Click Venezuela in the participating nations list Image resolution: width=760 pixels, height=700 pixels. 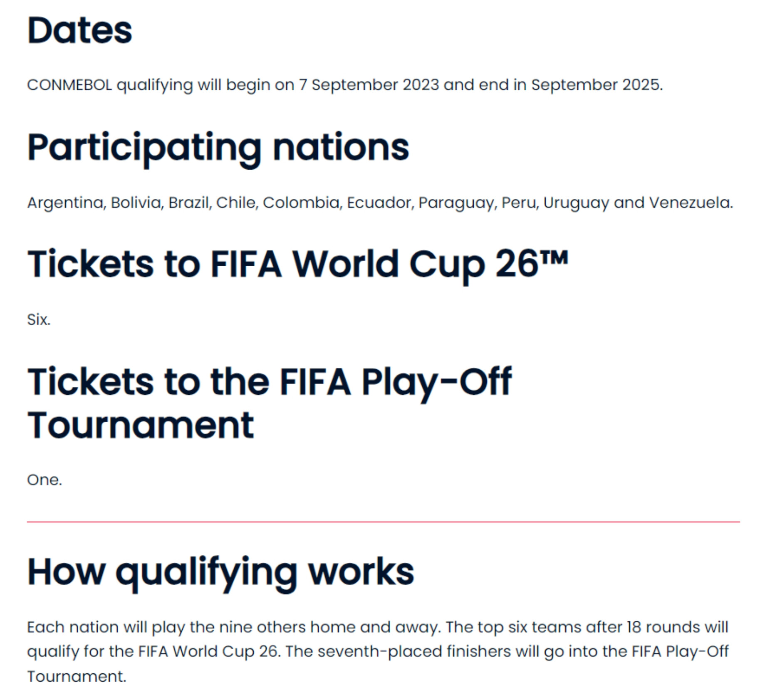691,203
